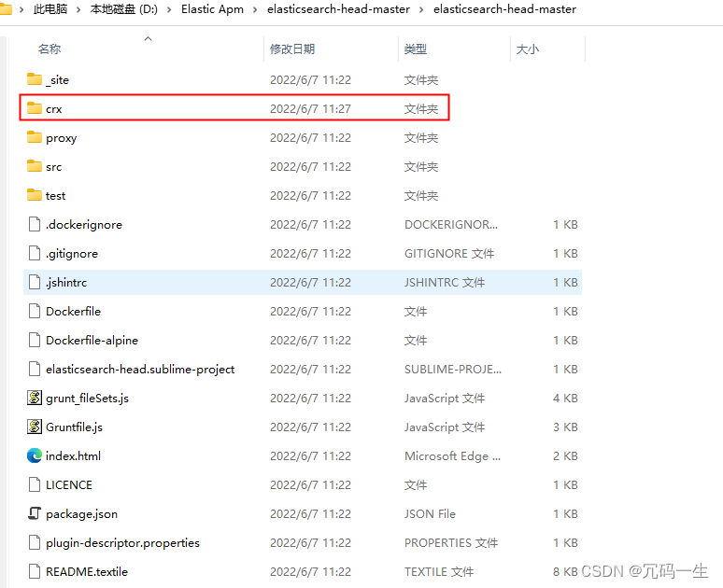723x588 pixels.
Task: Expand the chevron before 此电脑
Action: 21,9
